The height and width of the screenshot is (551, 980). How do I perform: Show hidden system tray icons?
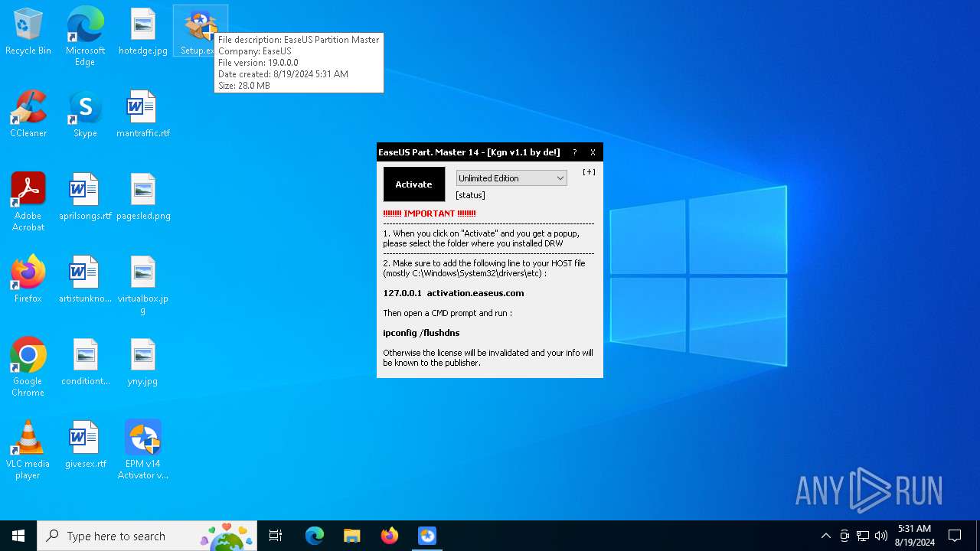(x=825, y=536)
